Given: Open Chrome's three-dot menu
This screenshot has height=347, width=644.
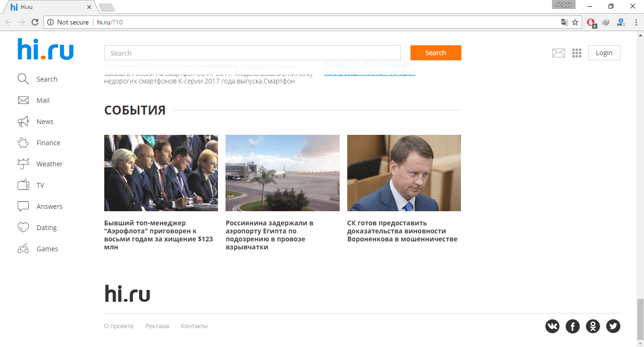Looking at the screenshot, I should [x=636, y=22].
